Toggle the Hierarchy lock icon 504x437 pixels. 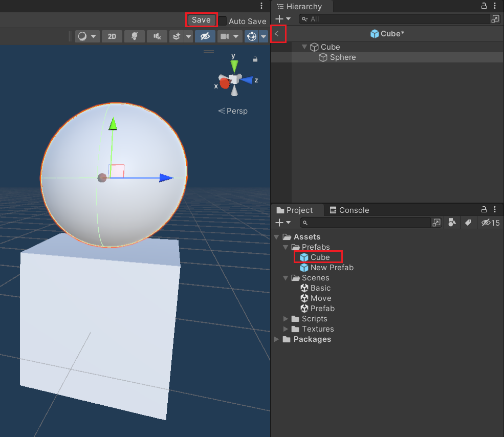pos(484,6)
